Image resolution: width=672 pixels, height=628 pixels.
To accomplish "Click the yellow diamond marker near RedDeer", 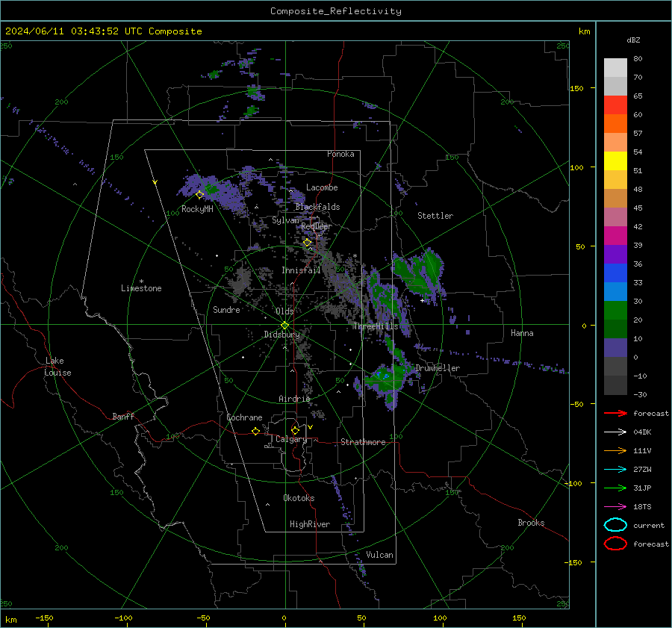I will [307, 243].
